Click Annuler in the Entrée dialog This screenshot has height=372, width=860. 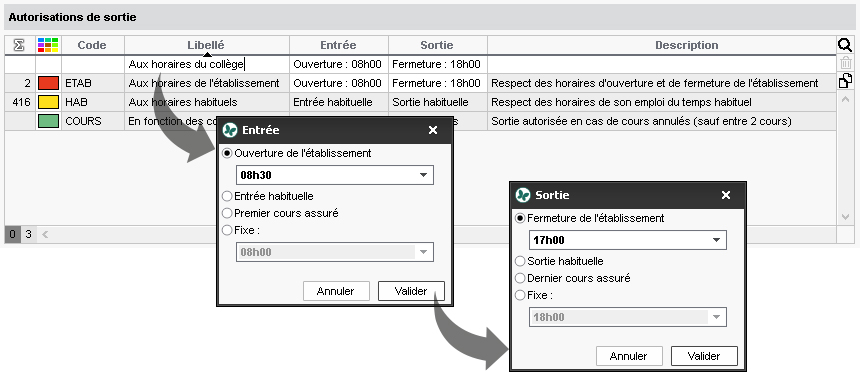[x=336, y=291]
